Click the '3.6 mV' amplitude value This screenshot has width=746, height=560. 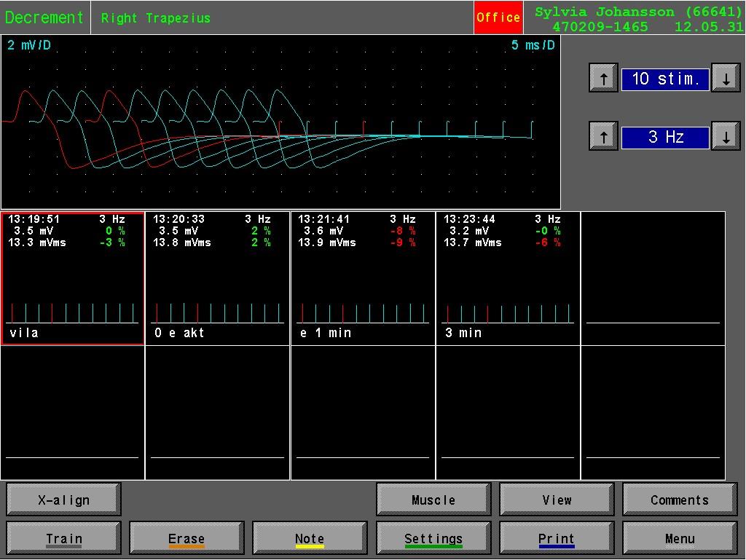pos(323,231)
